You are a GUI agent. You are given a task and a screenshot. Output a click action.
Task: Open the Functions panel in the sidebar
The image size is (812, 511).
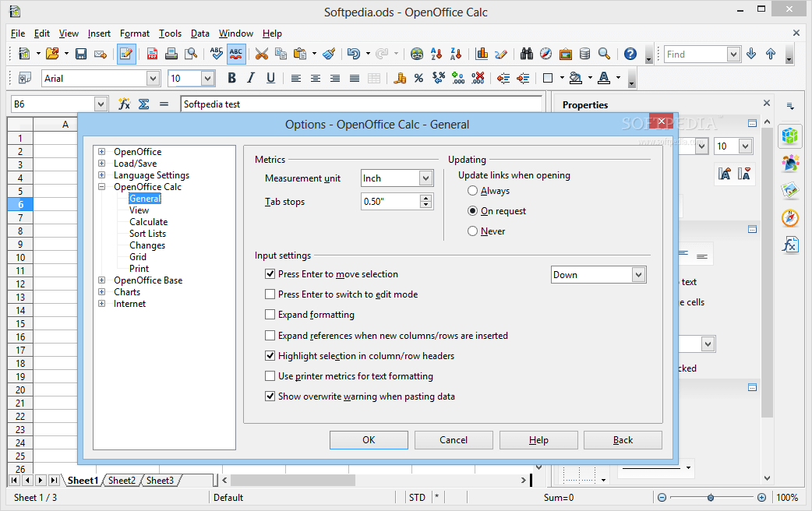790,245
